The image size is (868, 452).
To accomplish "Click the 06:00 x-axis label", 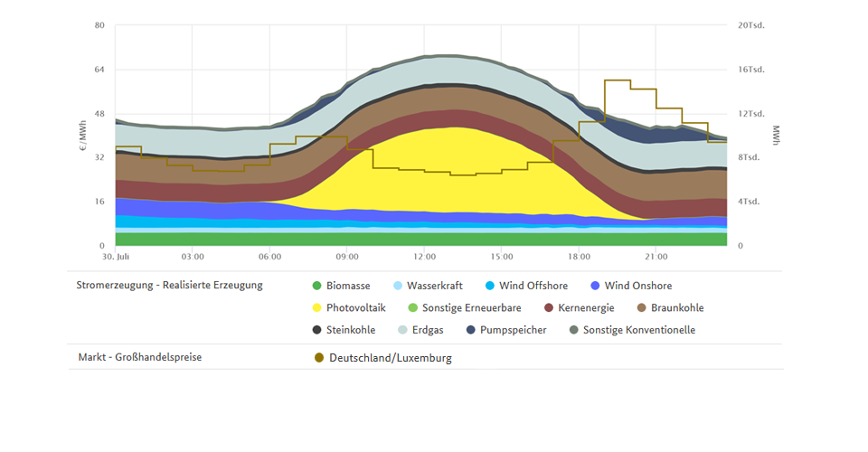I will coord(269,257).
